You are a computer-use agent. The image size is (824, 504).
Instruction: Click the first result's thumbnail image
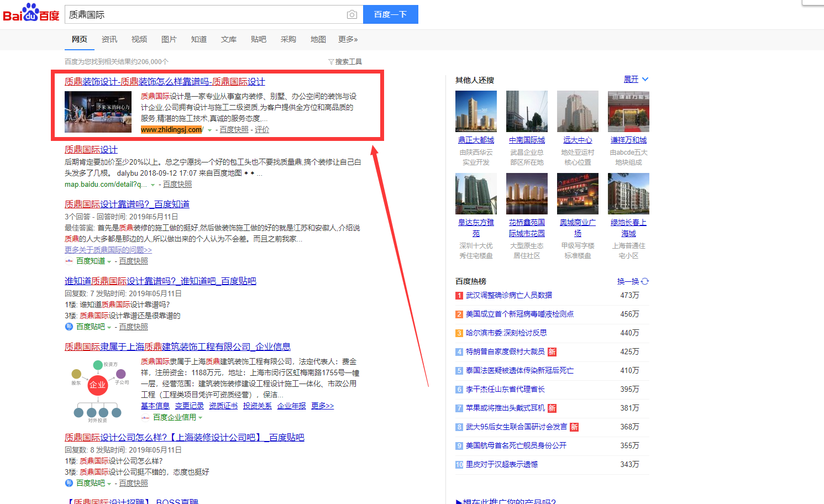tap(98, 112)
